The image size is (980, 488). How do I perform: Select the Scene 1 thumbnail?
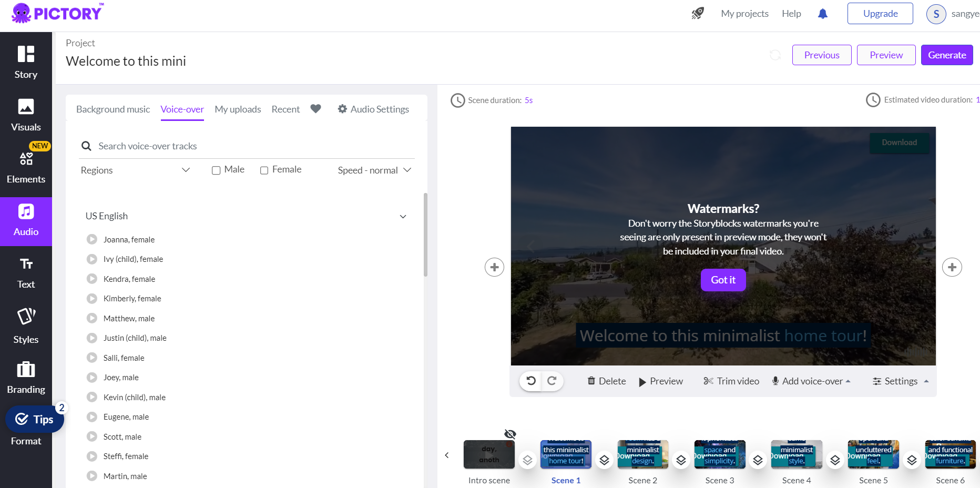pyautogui.click(x=566, y=454)
